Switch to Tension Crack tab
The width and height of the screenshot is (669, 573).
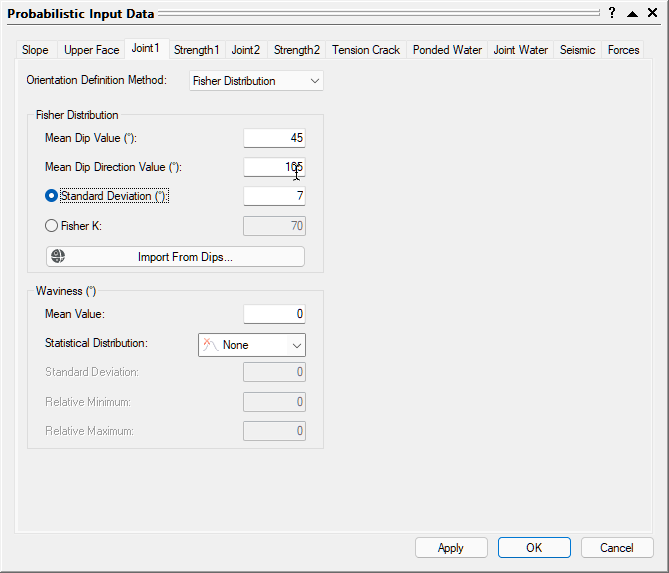tap(366, 50)
